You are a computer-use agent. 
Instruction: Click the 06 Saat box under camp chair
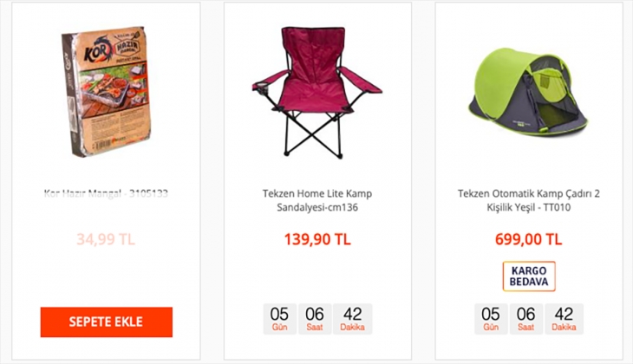(x=315, y=319)
